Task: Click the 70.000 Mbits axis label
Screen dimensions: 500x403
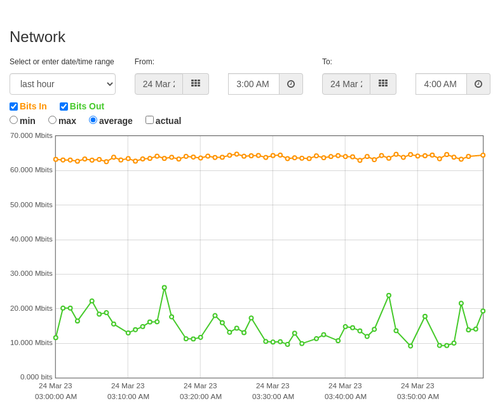Action: point(31,136)
